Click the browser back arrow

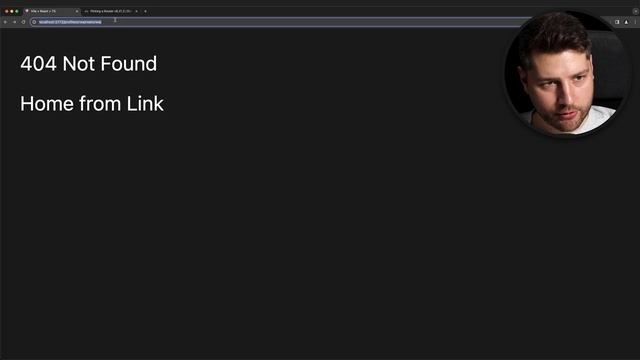[x=5, y=22]
